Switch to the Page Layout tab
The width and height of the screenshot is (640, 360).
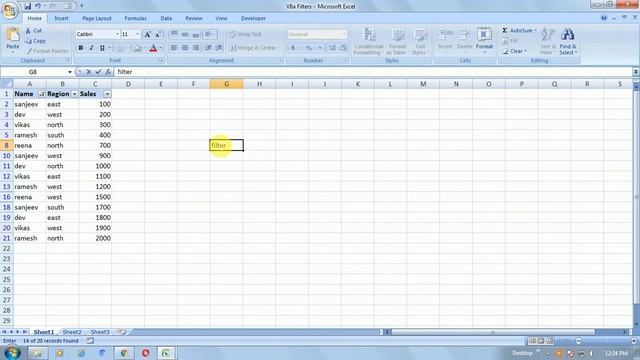pyautogui.click(x=97, y=18)
